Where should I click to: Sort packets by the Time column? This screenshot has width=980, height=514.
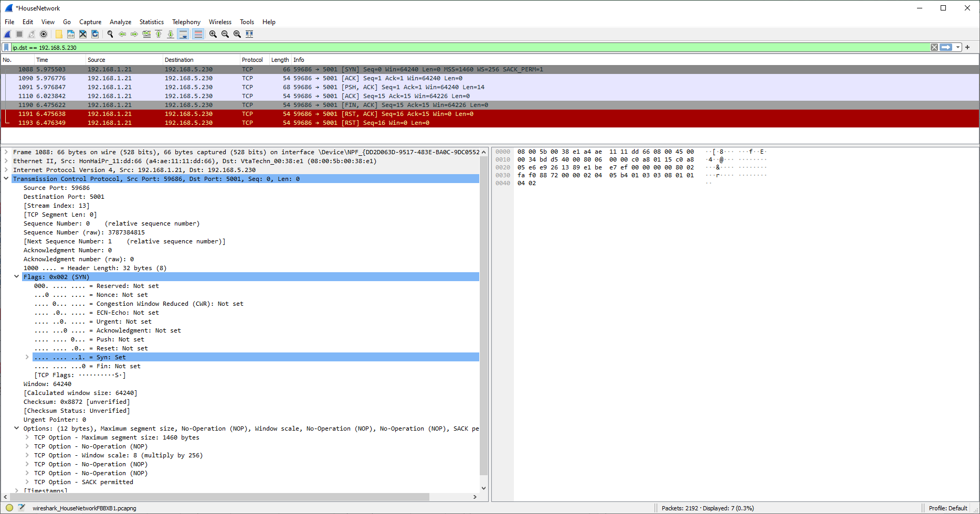[x=60, y=60]
